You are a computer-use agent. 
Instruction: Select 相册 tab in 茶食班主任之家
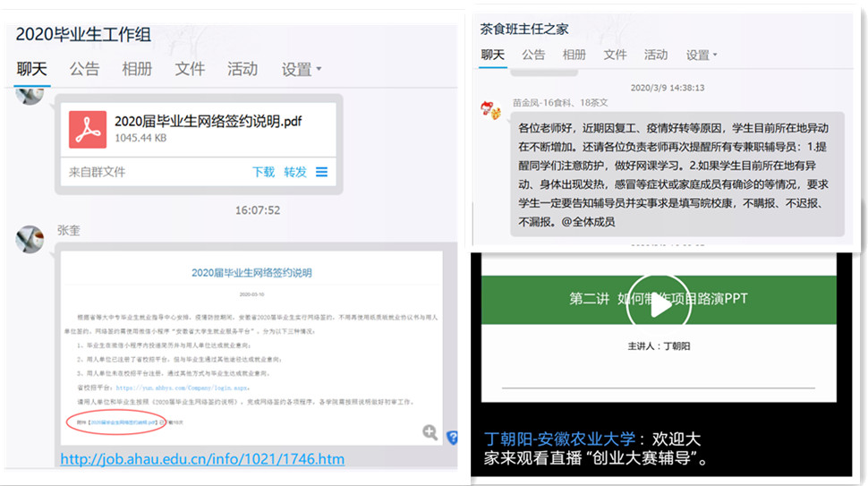pyautogui.click(x=574, y=55)
